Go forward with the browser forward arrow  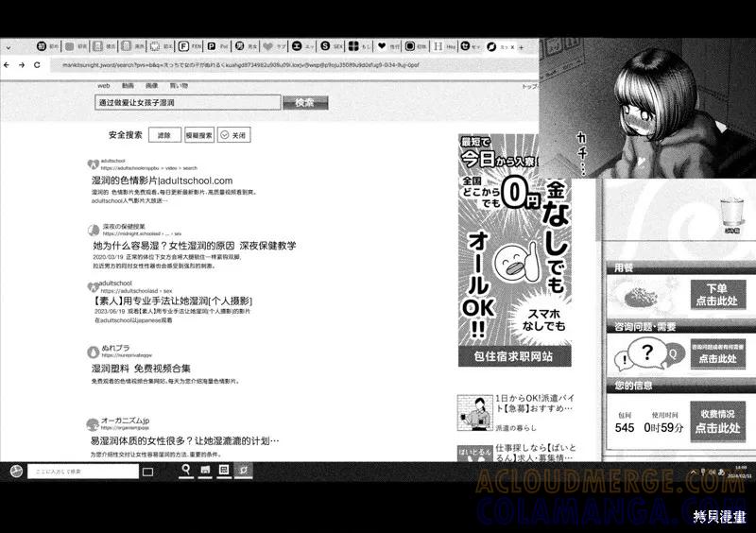click(21, 64)
